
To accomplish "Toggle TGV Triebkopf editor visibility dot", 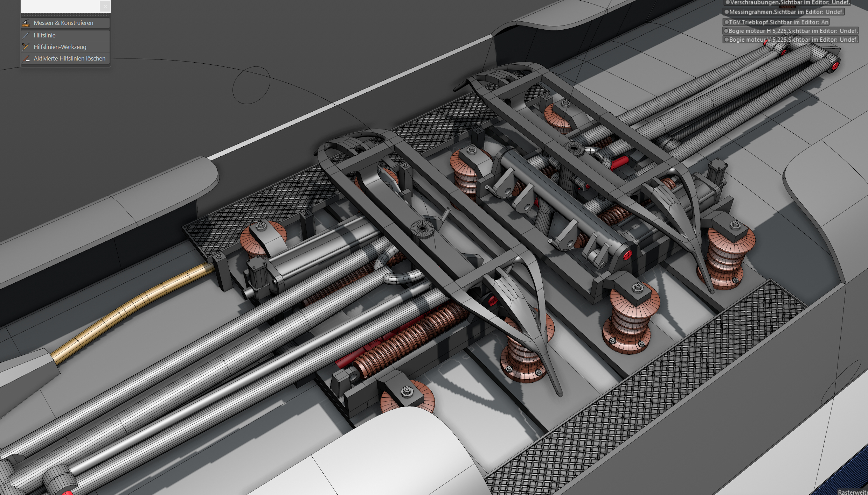I will 727,22.
